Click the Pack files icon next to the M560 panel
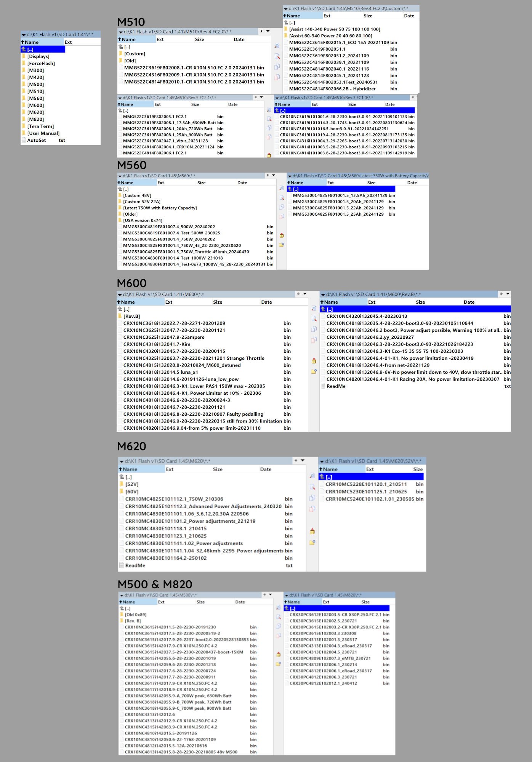Screen dimensions: 532x762 point(282,235)
